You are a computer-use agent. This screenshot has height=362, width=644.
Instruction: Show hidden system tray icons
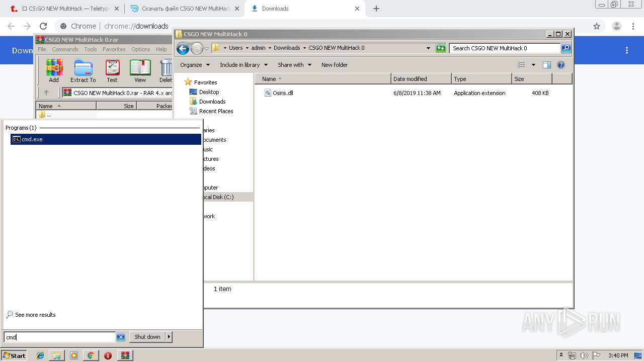coord(561,355)
